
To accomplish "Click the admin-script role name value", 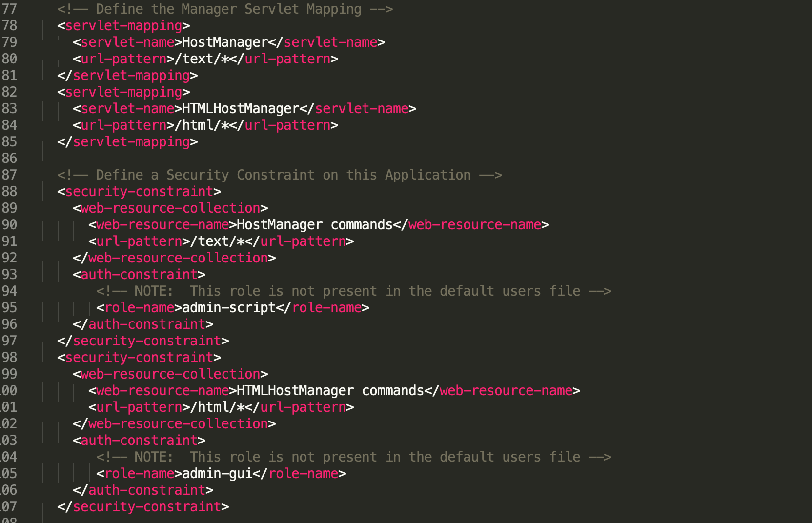I will coord(229,308).
